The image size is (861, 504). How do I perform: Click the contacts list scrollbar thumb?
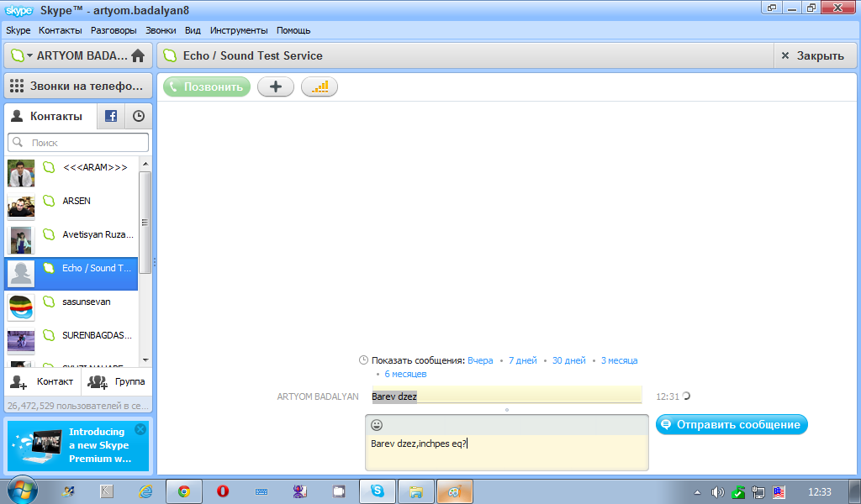[x=145, y=222]
